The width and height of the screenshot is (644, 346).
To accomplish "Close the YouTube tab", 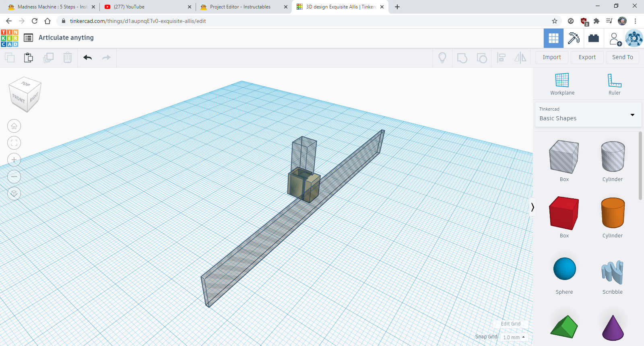I will point(190,7).
